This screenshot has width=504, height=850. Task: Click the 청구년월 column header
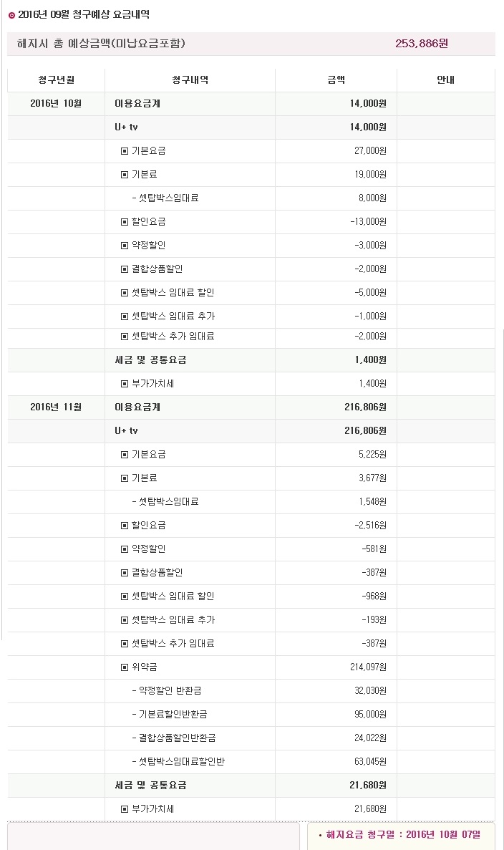click(x=56, y=80)
